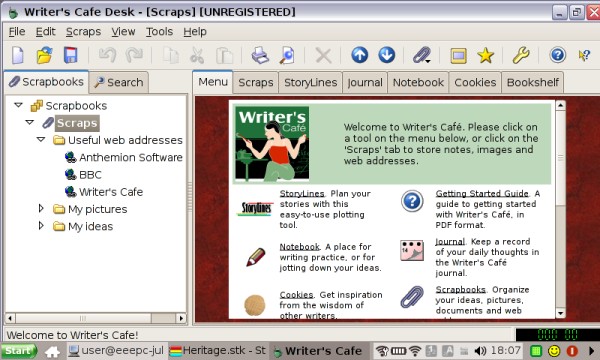Switch to the StoryLines tab
Image resolution: width=600 pixels, height=360 pixels.
click(310, 82)
